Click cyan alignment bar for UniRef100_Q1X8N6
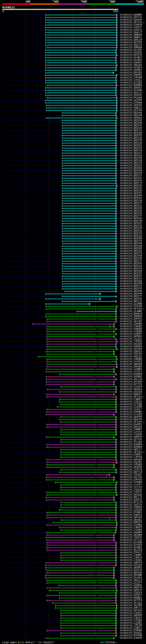Viewport: 146px width, 644px height. pyautogui.click(x=68, y=304)
